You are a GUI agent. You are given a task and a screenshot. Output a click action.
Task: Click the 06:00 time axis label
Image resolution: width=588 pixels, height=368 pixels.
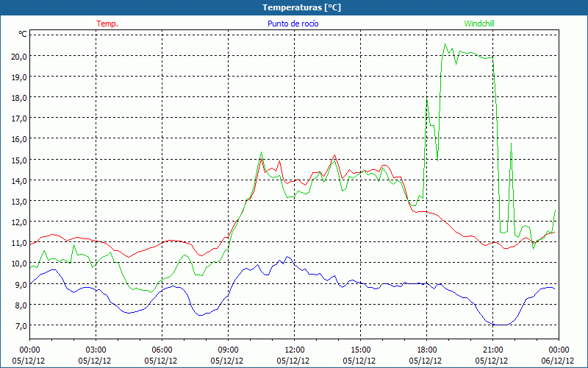point(162,350)
